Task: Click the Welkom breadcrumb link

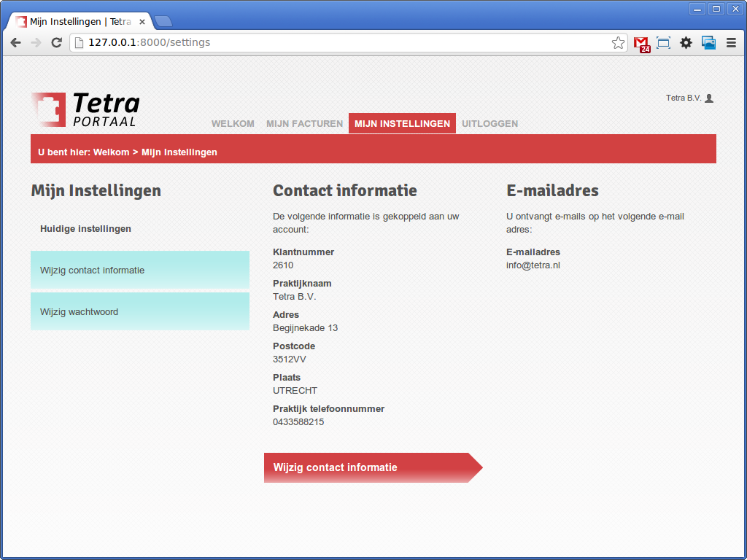Action: pyautogui.click(x=111, y=152)
